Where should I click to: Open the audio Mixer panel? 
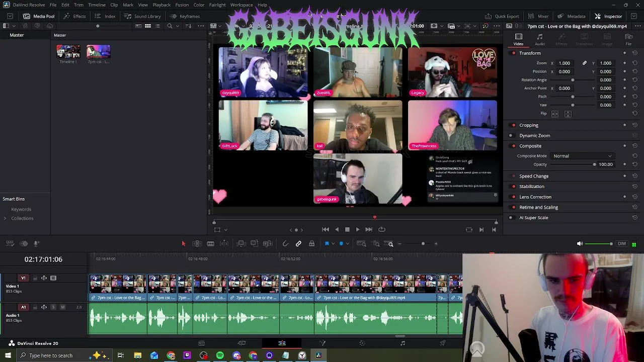(x=538, y=16)
